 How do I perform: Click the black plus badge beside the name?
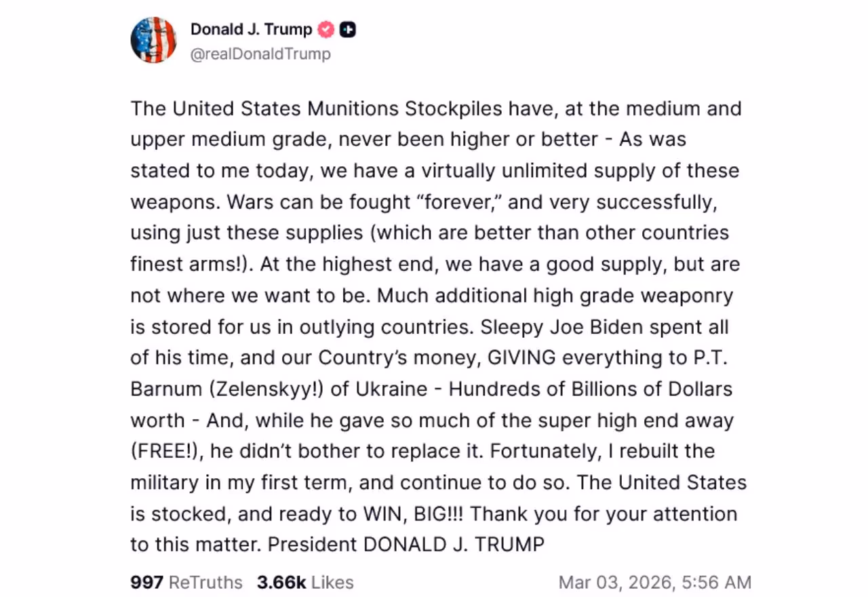point(348,30)
